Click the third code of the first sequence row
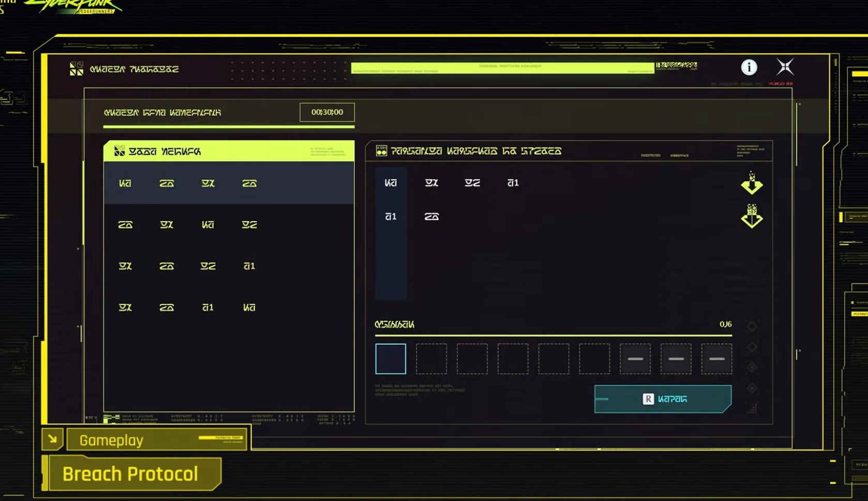 (472, 183)
